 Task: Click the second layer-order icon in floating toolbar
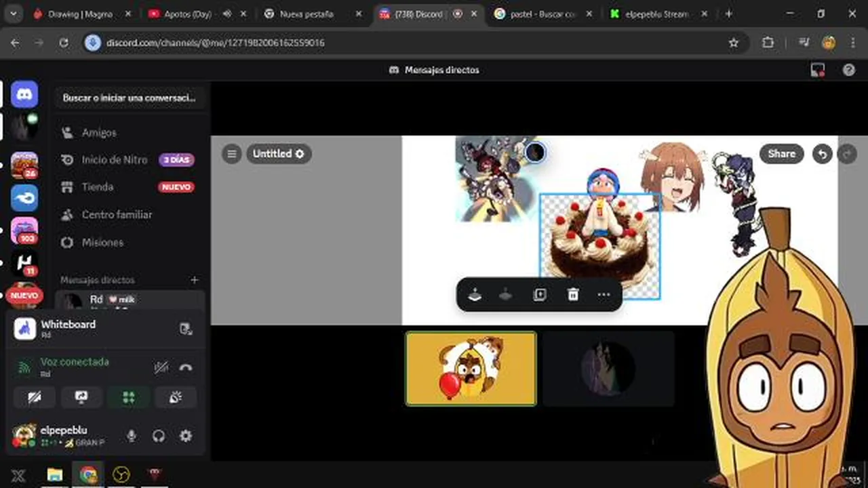tap(506, 295)
